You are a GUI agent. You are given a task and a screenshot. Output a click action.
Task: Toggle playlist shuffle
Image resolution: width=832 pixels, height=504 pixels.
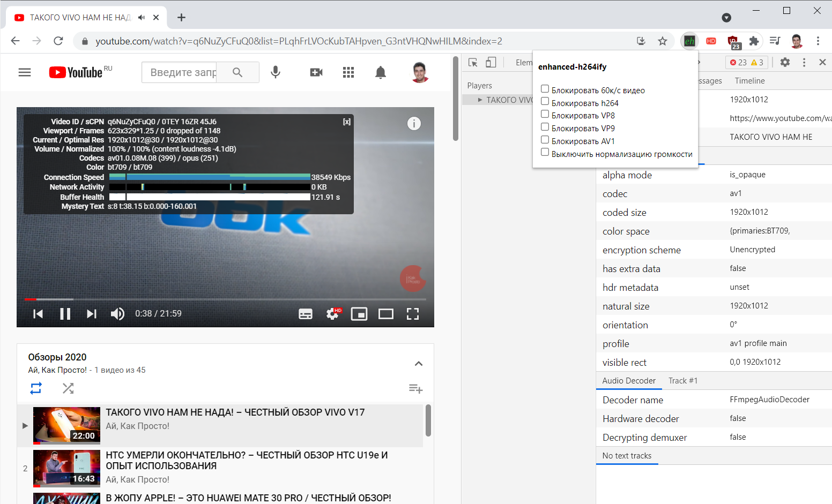coord(68,388)
